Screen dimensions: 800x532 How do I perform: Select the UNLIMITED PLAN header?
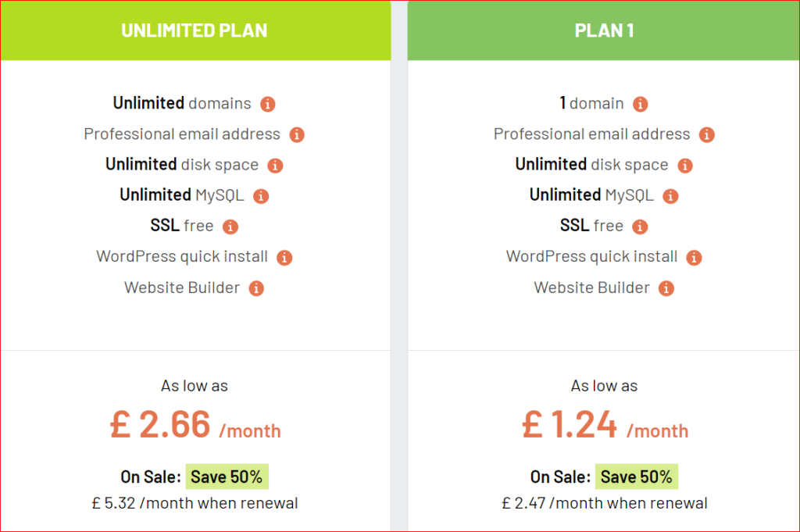(195, 31)
